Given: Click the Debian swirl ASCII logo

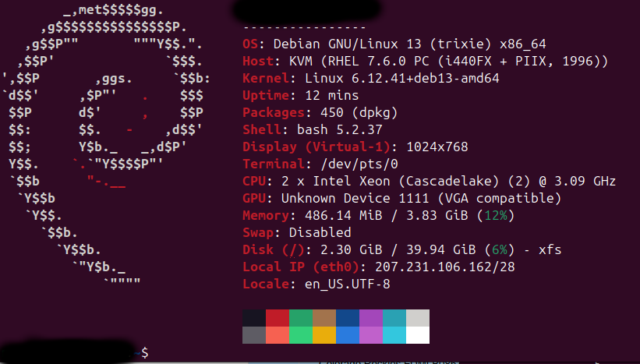Looking at the screenshot, I should (106, 146).
